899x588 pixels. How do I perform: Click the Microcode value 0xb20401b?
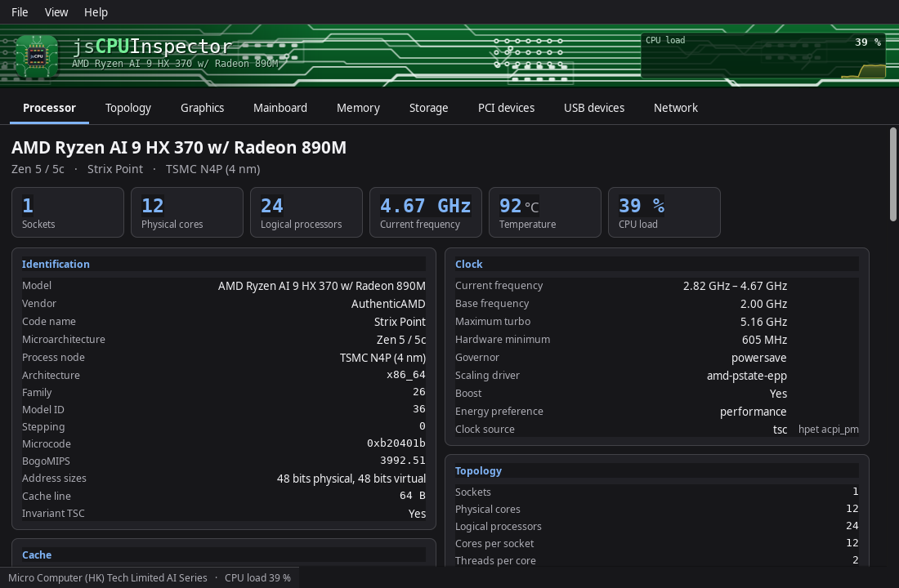(396, 443)
